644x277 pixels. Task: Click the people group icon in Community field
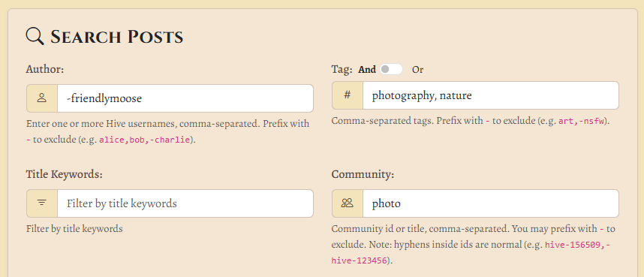[348, 203]
